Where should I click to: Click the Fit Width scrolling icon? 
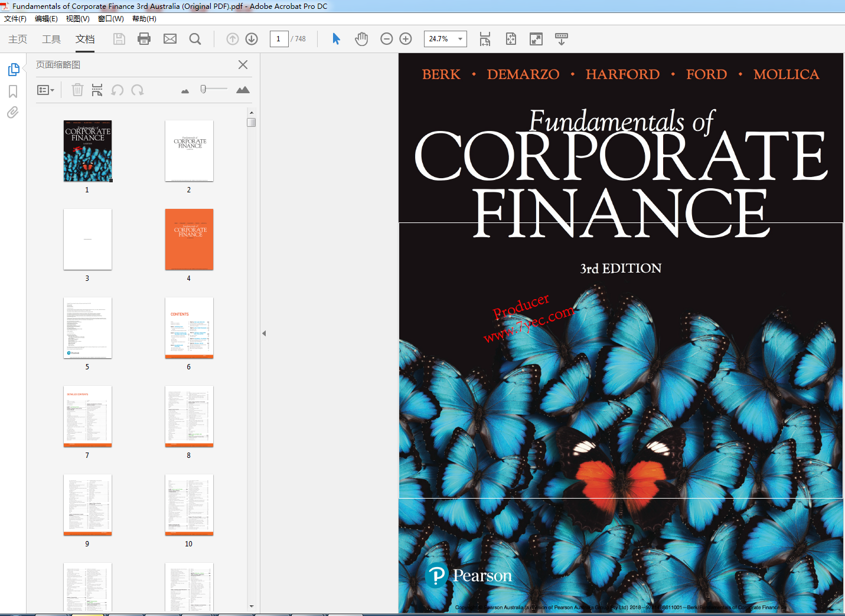485,39
